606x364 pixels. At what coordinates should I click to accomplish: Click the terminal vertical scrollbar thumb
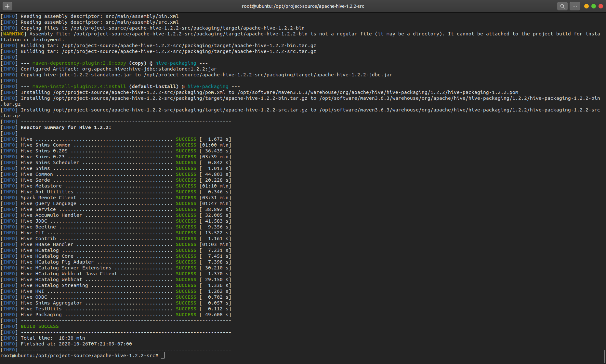(604, 357)
